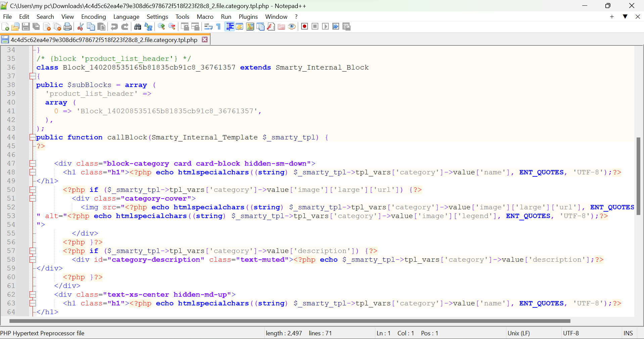
Task: Open Find with the binoculars icon
Action: pyautogui.click(x=138, y=27)
